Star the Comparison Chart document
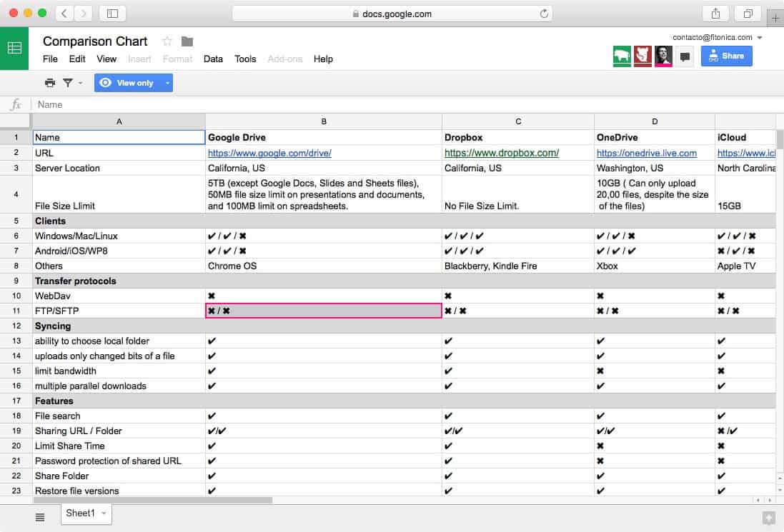Viewport: 784px width, 532px height. pyautogui.click(x=167, y=41)
